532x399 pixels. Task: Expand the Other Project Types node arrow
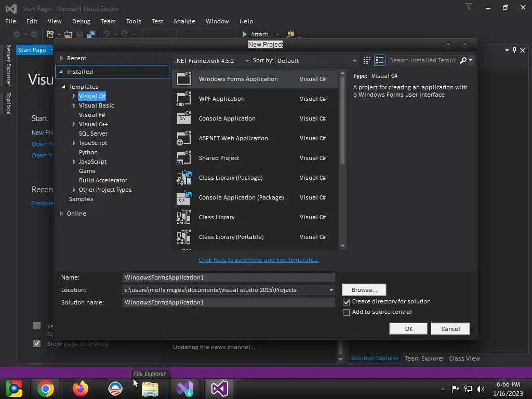pos(74,190)
